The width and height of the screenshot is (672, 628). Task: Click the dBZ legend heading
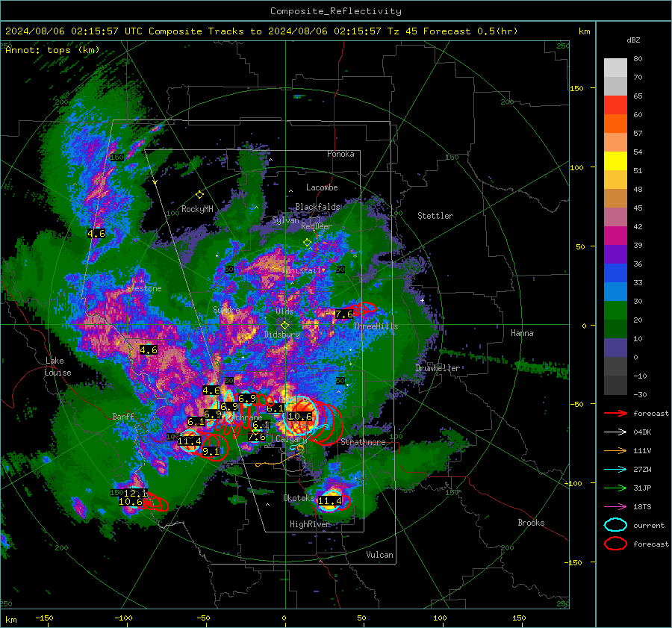tap(633, 40)
